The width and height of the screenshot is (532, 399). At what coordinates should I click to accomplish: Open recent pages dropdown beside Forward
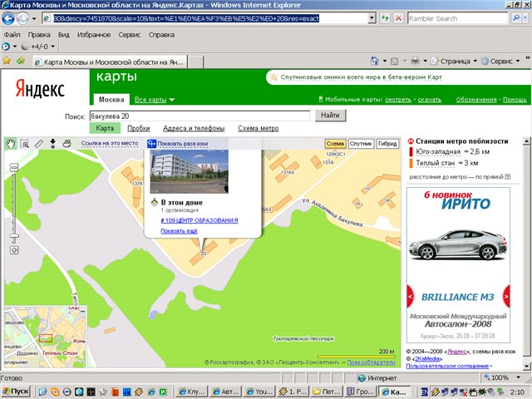point(34,18)
